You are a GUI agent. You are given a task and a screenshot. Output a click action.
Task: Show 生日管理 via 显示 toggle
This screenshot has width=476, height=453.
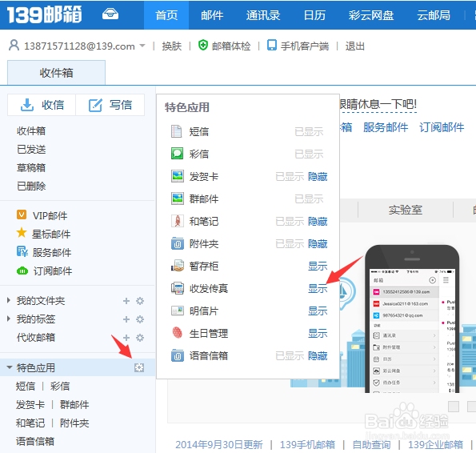(x=318, y=334)
